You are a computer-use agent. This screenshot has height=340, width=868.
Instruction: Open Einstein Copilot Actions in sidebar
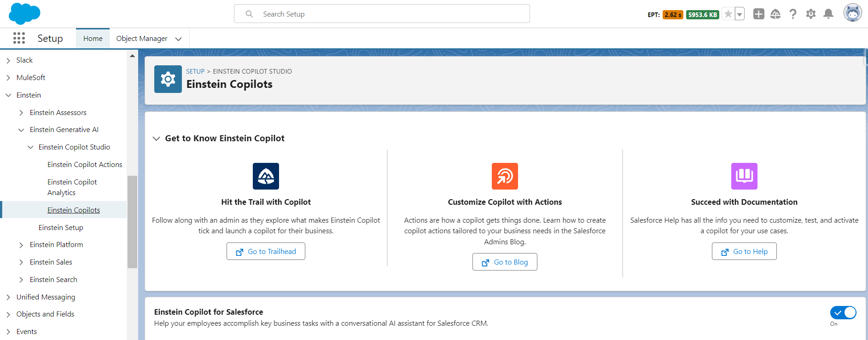click(85, 165)
